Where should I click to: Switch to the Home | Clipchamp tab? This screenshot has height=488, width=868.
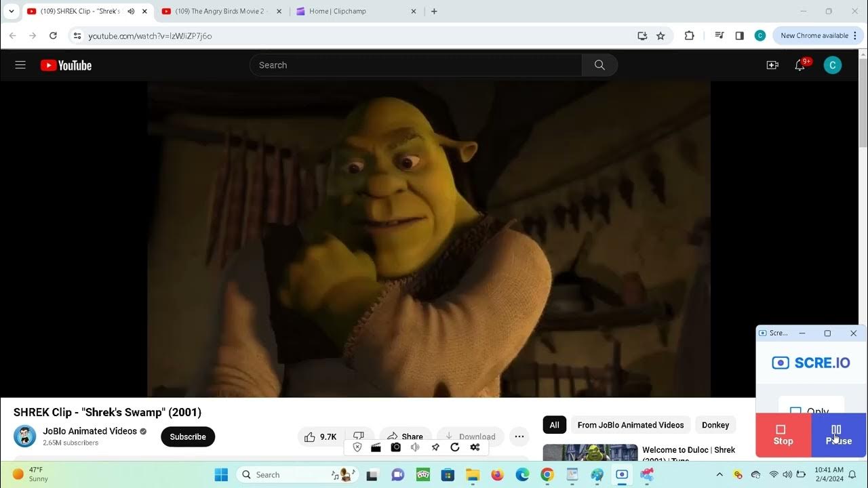coord(357,12)
